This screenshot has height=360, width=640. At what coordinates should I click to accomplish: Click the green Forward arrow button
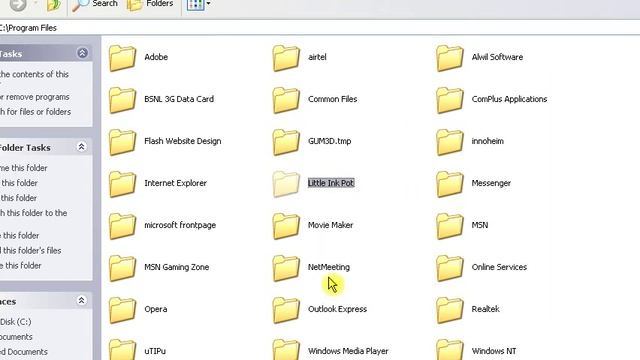click(18, 5)
